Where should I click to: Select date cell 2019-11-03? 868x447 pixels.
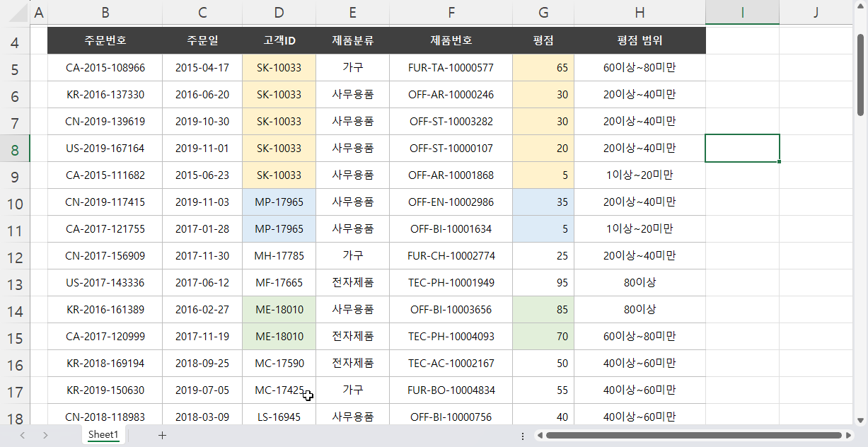click(x=202, y=202)
